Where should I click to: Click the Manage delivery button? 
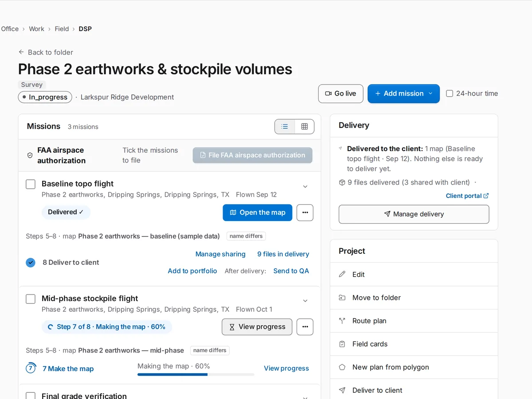tap(414, 214)
